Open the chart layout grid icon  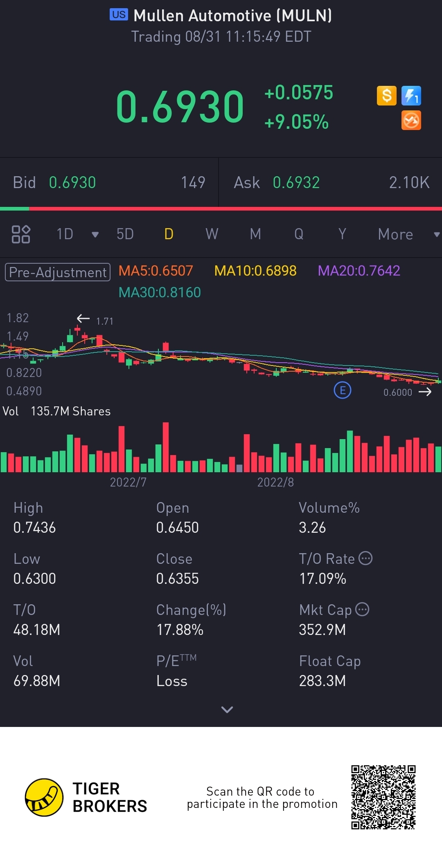pyautogui.click(x=21, y=234)
